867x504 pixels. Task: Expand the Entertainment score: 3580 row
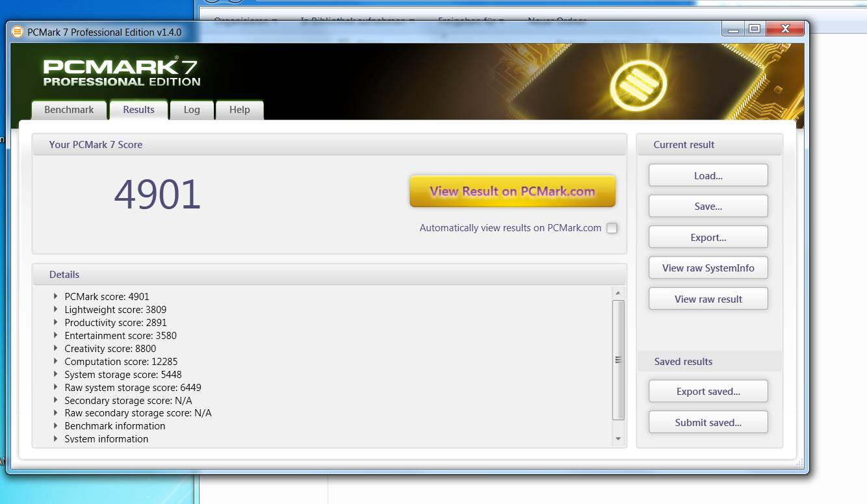point(56,335)
